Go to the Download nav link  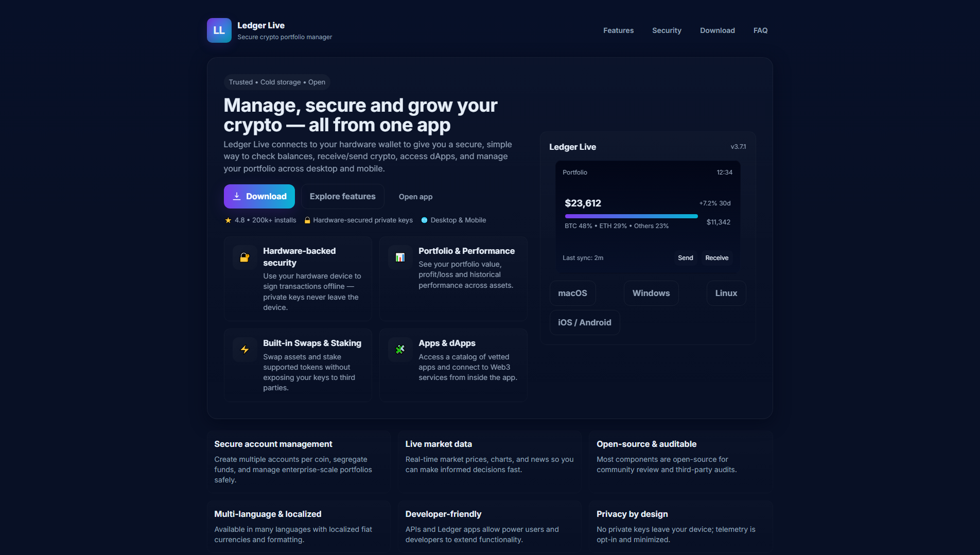pyautogui.click(x=717, y=30)
